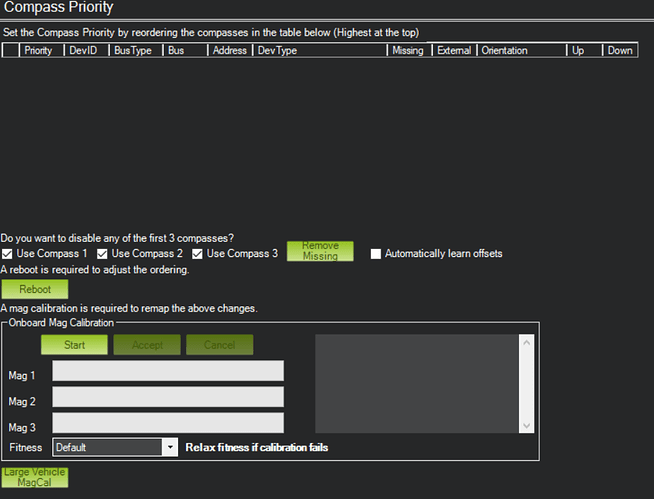This screenshot has width=654, height=499.
Task: Click the 'Onboard Mag Calibration' group label
Action: 61,323
